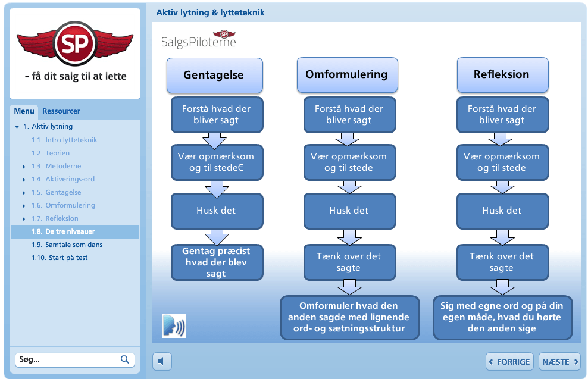Click the magnifier search icon

point(125,359)
